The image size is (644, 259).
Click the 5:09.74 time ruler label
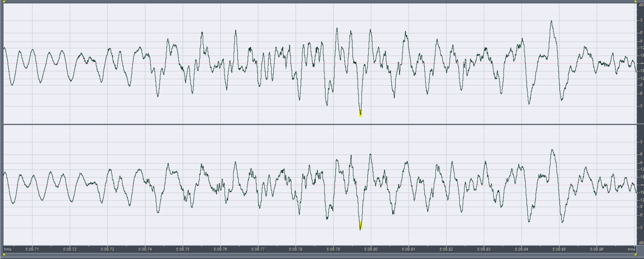(x=145, y=249)
